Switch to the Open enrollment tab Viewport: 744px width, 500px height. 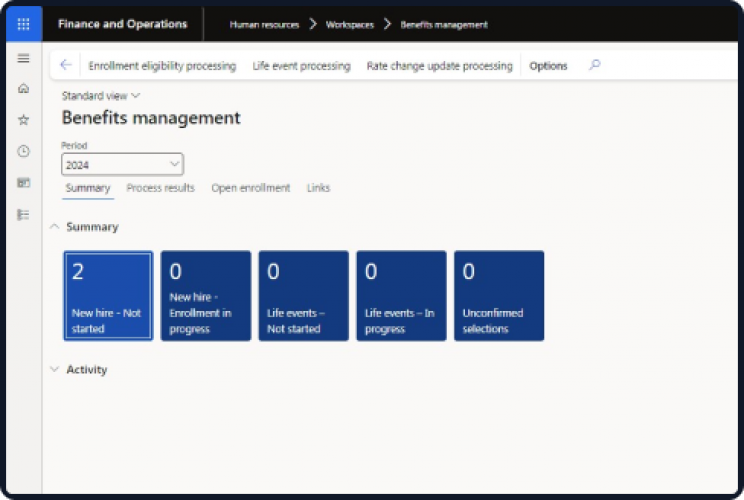click(x=251, y=188)
